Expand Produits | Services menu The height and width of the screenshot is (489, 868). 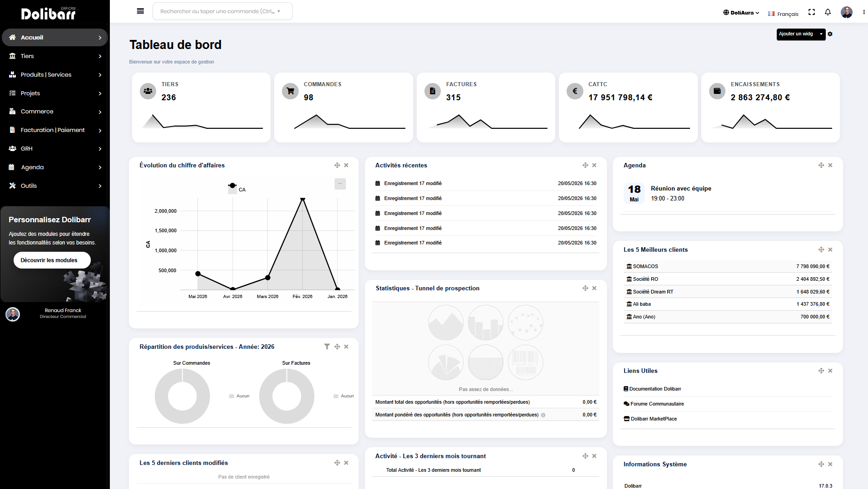click(55, 75)
